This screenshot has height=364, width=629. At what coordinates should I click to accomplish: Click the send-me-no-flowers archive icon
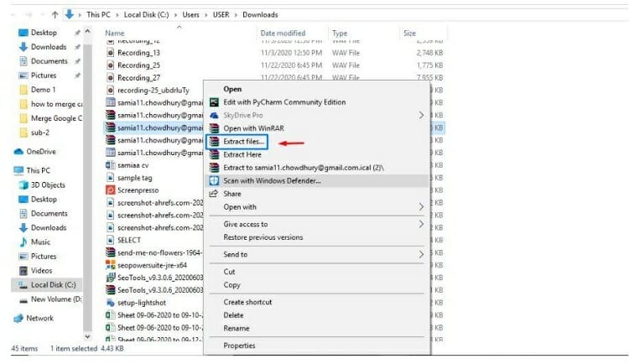(x=111, y=252)
